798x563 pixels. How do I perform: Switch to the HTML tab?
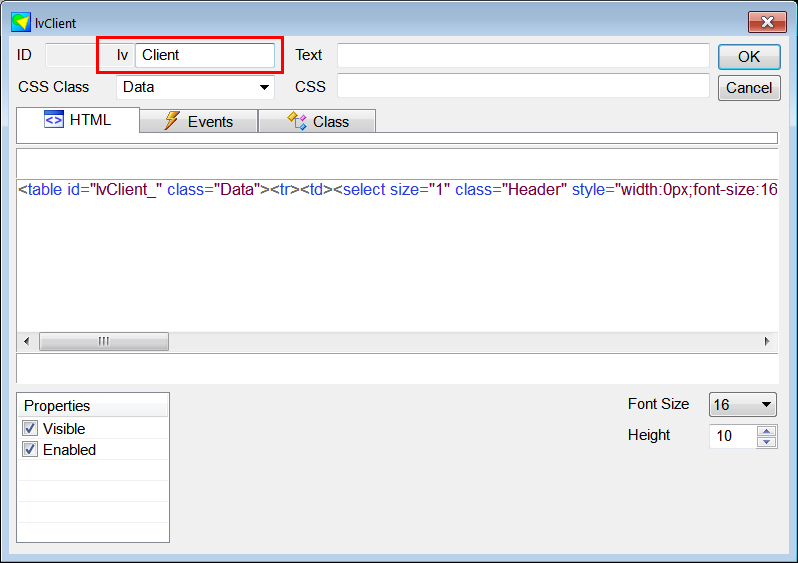(x=78, y=120)
